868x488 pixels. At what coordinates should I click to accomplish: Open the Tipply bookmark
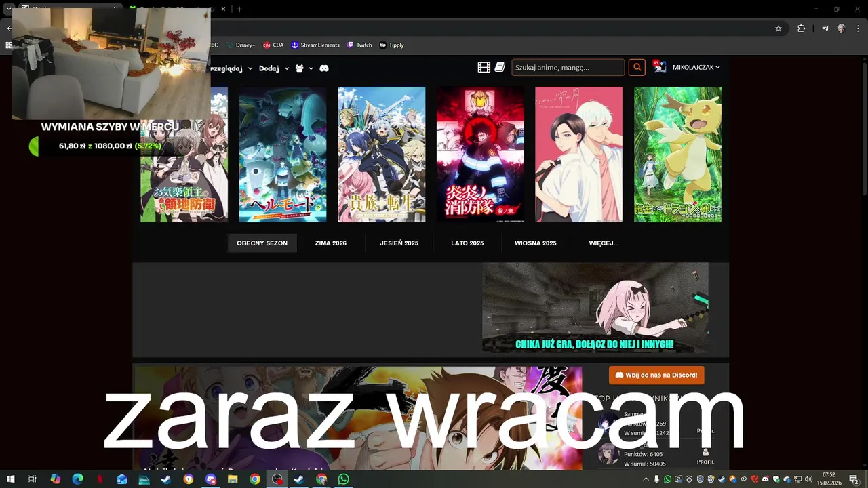(x=392, y=45)
